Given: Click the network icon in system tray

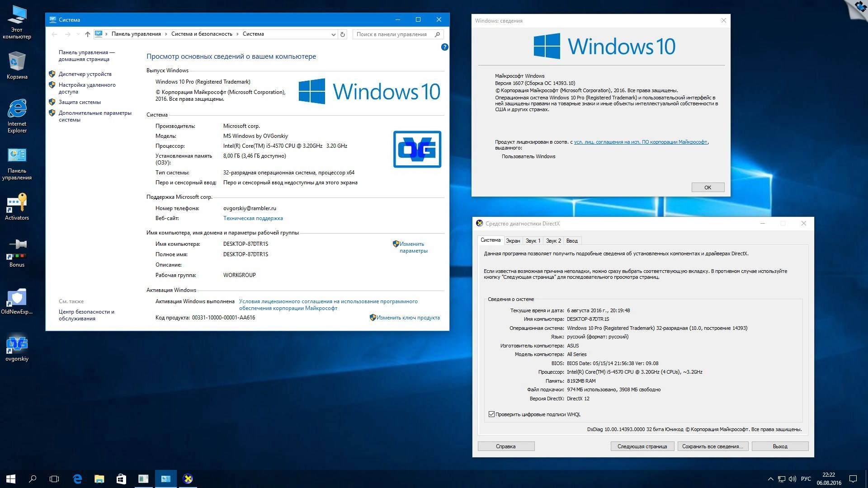Looking at the screenshot, I should (x=782, y=479).
